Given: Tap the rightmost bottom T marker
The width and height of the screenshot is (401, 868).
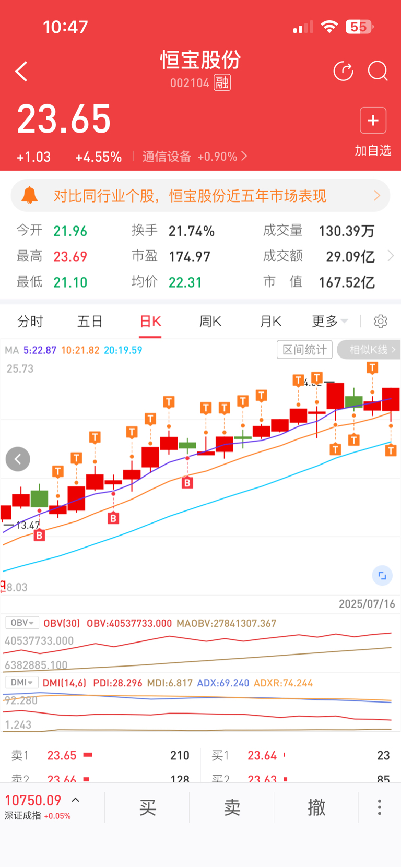Looking at the screenshot, I should [x=391, y=450].
